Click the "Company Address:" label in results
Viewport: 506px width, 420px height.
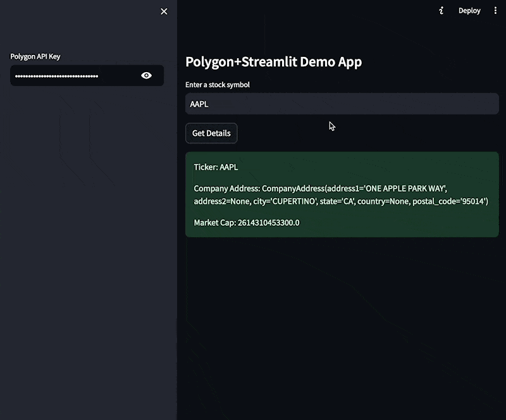pos(227,188)
